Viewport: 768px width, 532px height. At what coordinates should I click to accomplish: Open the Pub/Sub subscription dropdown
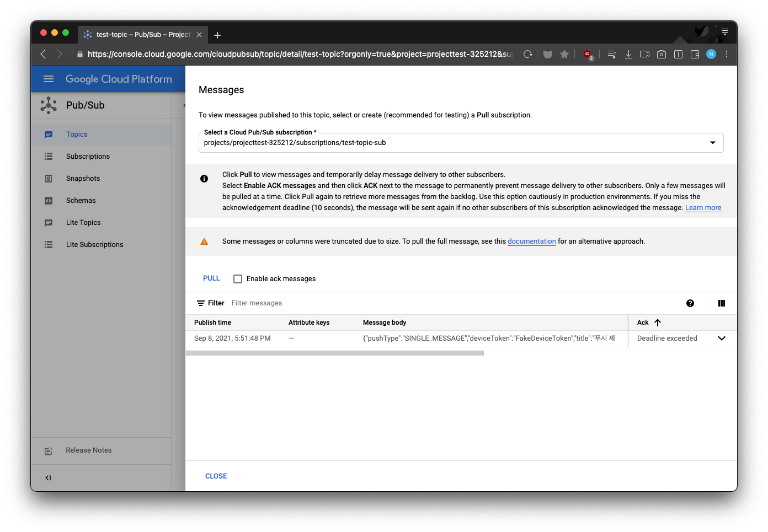point(461,143)
